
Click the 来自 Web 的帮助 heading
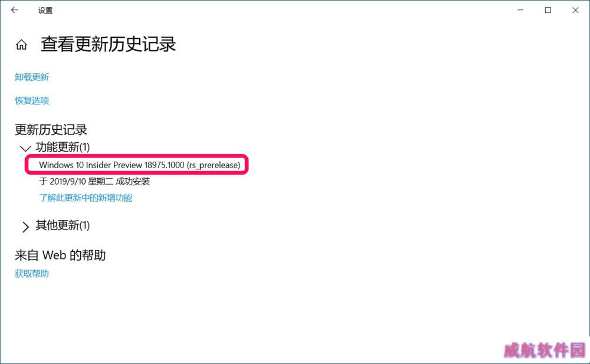[60, 255]
